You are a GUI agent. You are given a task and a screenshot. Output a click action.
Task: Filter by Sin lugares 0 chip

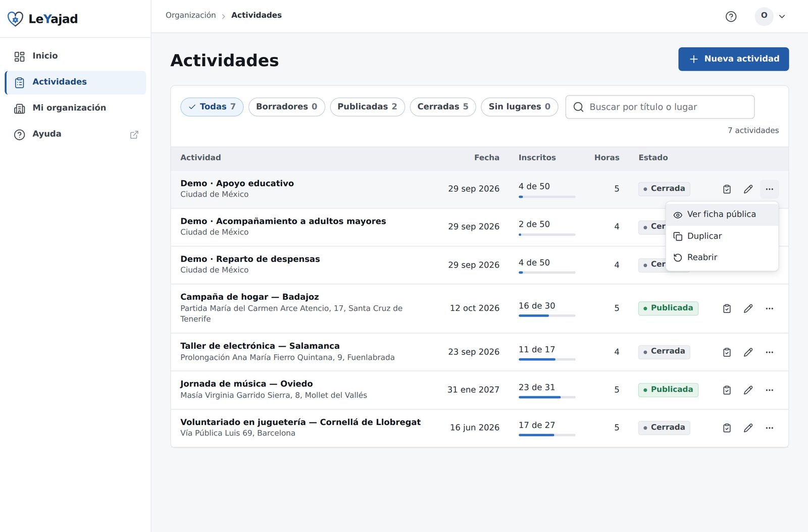pyautogui.click(x=519, y=107)
